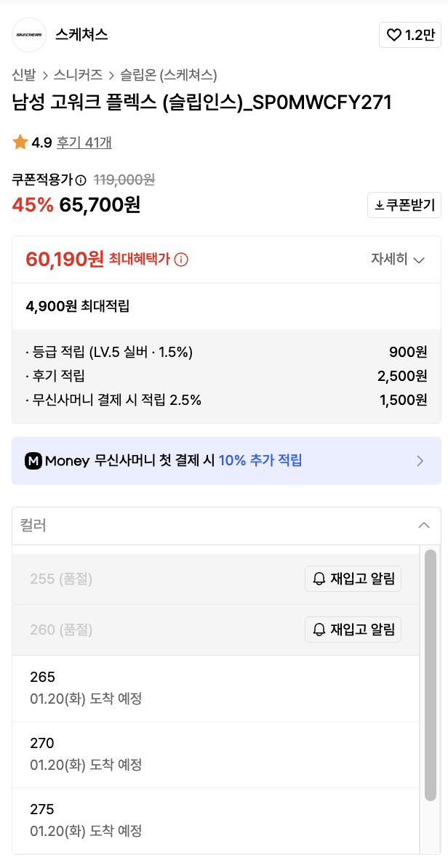Open 슬립온 (스케쳐스) breadcrumb link
This screenshot has height=868, width=448.
pyautogui.click(x=169, y=74)
